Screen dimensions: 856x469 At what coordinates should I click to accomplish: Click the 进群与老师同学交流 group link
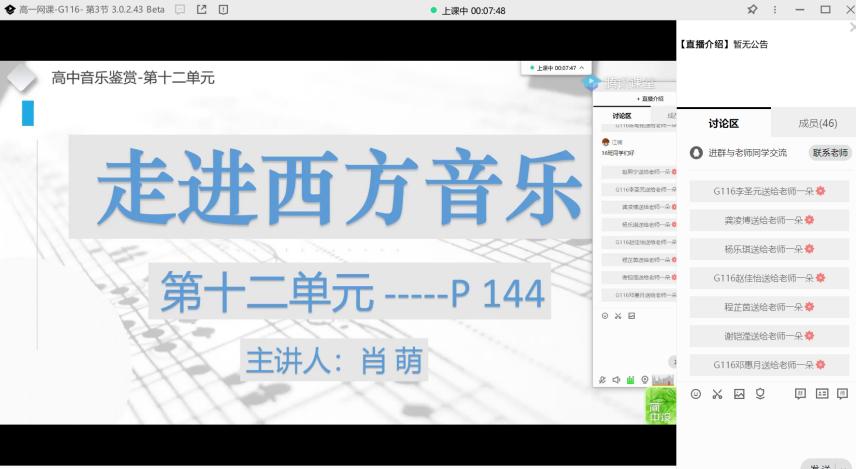(x=747, y=153)
